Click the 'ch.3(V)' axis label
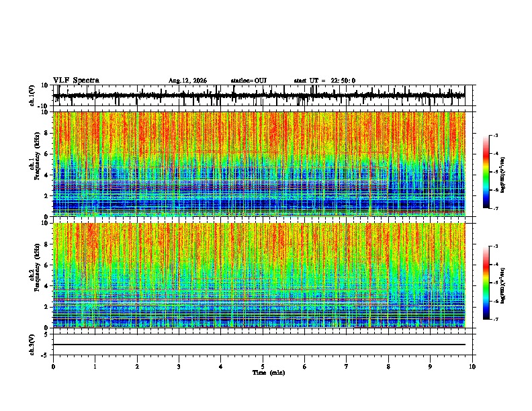The width and height of the screenshot is (532, 411). (32, 345)
